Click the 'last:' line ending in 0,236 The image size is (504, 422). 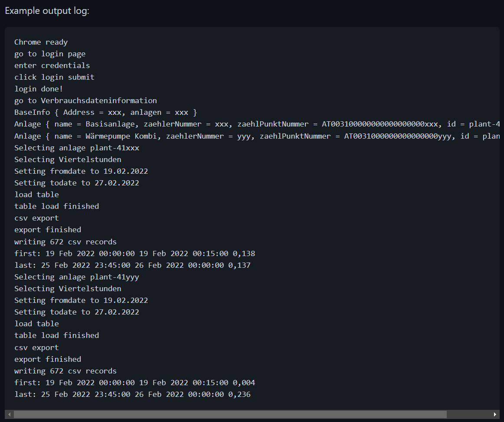pyautogui.click(x=132, y=394)
